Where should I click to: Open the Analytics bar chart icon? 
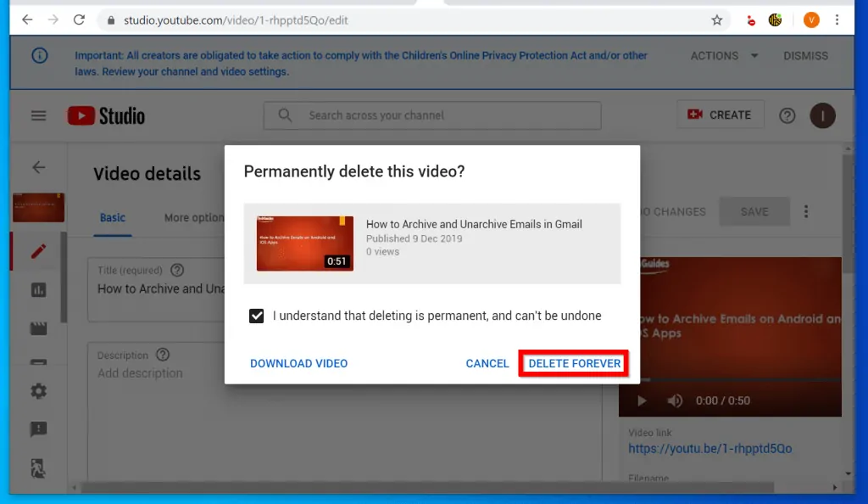point(38,290)
